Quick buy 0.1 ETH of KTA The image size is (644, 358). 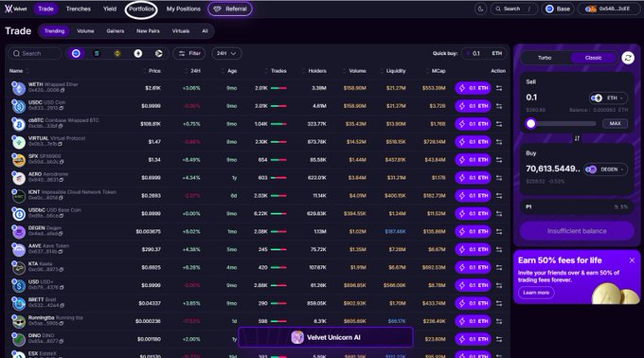[x=473, y=267]
